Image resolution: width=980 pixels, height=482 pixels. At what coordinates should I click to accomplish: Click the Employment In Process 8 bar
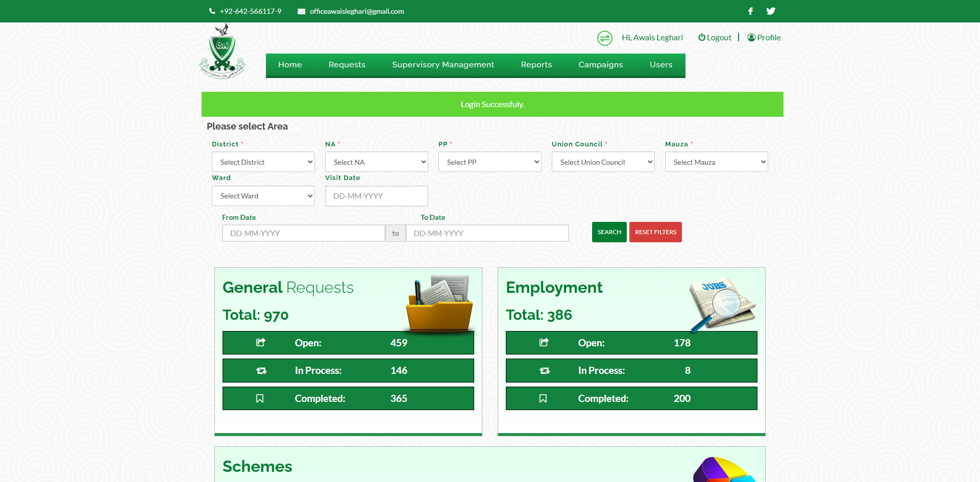631,371
